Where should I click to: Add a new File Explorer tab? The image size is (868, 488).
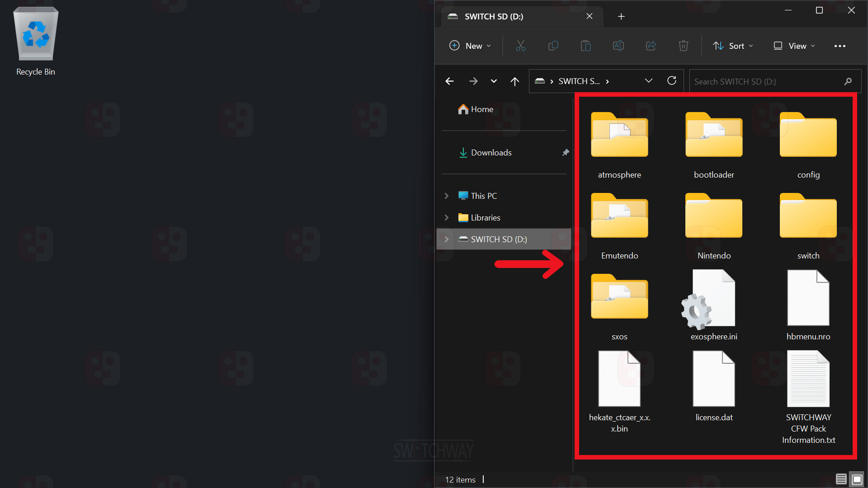coord(621,16)
